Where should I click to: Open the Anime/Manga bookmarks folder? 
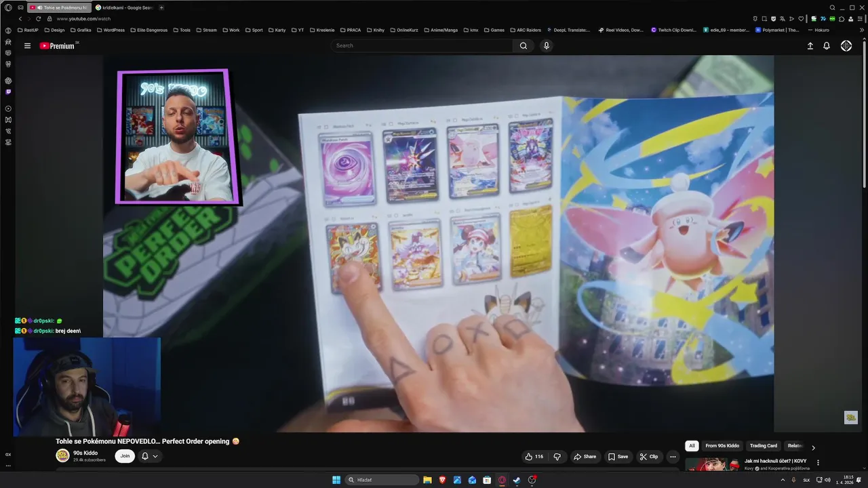(441, 30)
